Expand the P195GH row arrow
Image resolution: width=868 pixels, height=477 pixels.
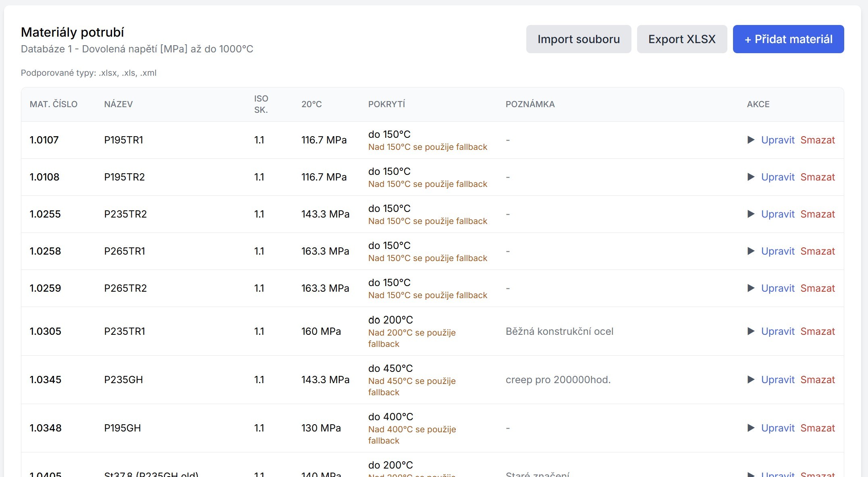click(751, 428)
